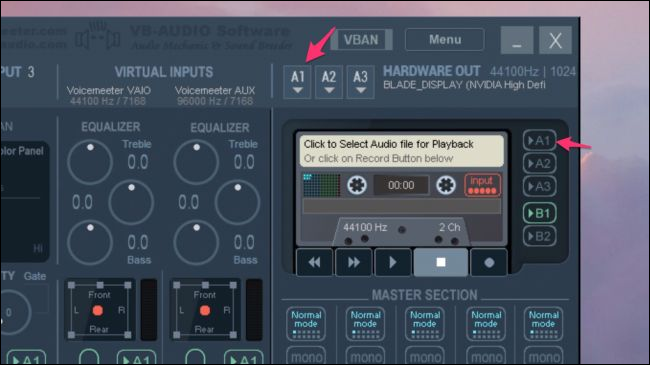This screenshot has width=650, height=365.
Task: Click the HARDWARE OUT heading
Action: (431, 71)
